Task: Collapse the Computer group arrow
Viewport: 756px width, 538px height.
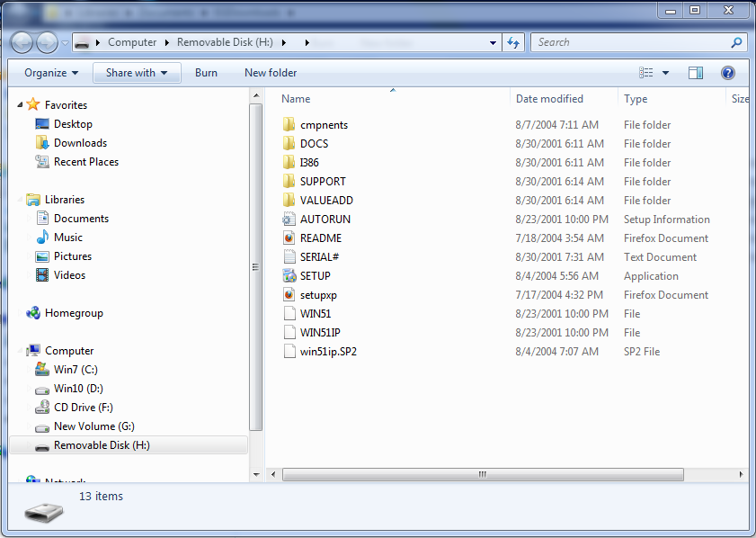Action: (20, 351)
